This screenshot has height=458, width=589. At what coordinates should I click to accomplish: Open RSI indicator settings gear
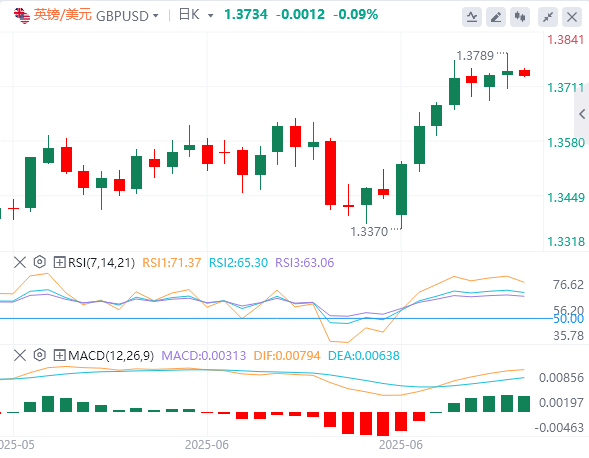coord(39,262)
